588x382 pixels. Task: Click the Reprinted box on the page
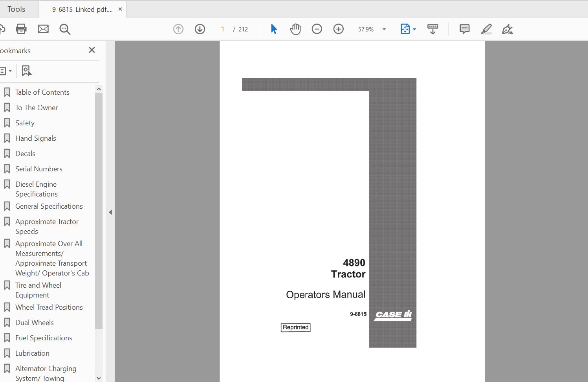coord(295,327)
